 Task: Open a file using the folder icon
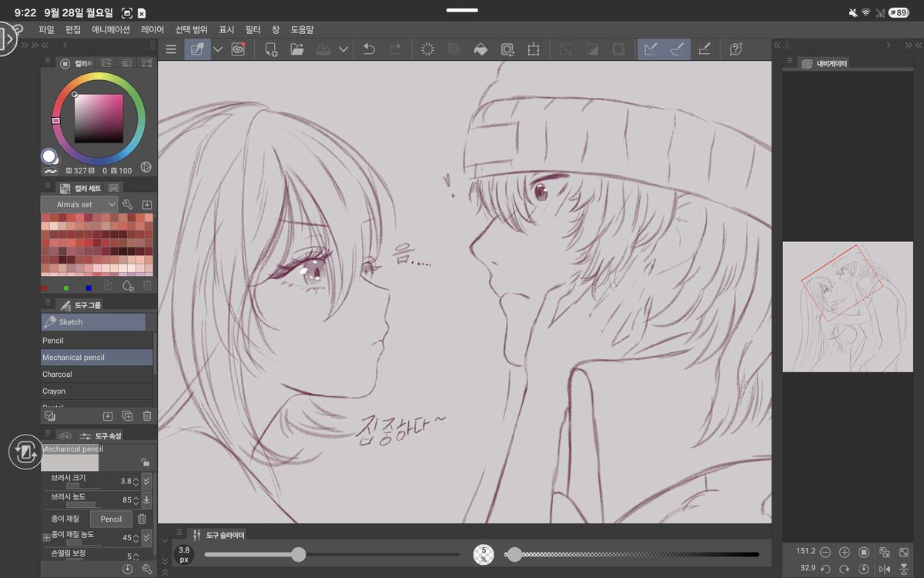tap(297, 49)
